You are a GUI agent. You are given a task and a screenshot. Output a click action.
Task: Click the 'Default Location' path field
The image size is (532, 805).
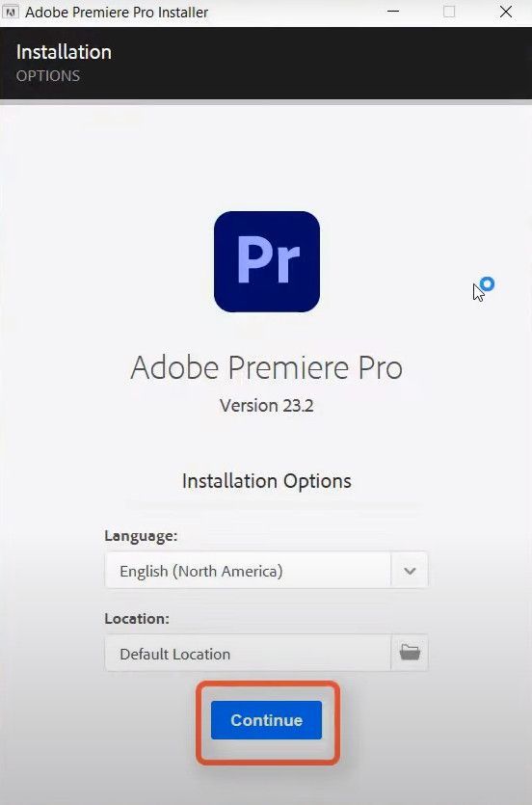(248, 653)
